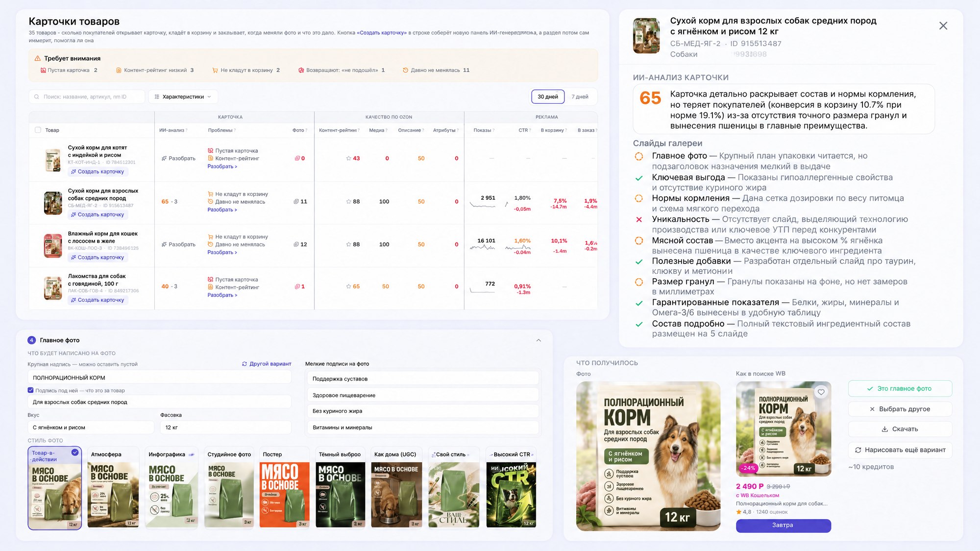
Task: Edit the «Поддержка суставов» caption field
Action: pos(423,379)
